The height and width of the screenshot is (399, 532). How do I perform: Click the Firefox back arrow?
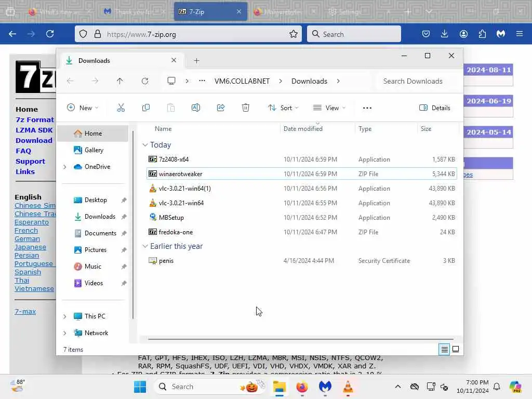(x=12, y=34)
